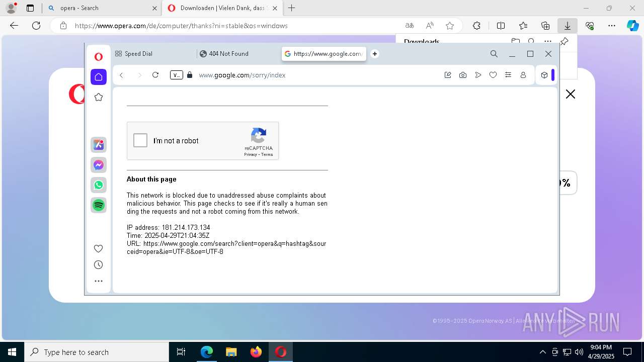This screenshot has width=644, height=362.
Task: Open History clock icon in Opera sidebar
Action: (99, 265)
